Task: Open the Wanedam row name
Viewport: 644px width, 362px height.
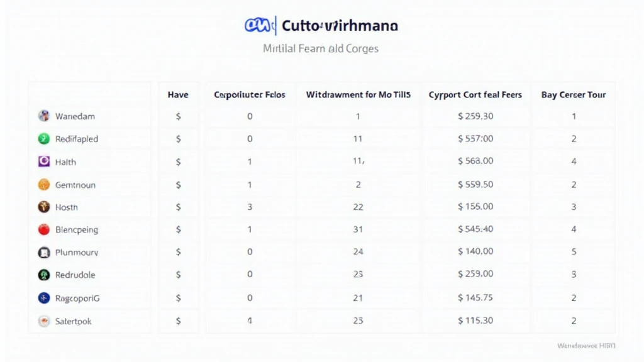Action: coord(75,116)
